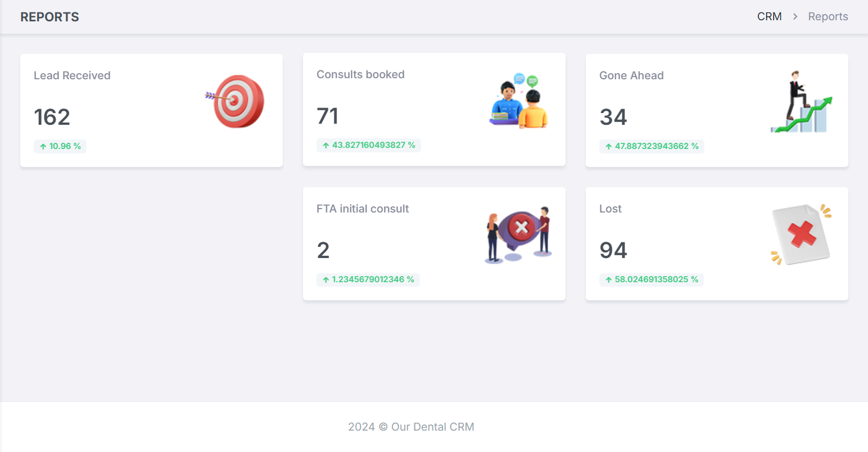Viewport: 868px width, 452px height.
Task: Click the breadcrumb chevron separator arrow
Action: click(x=795, y=17)
